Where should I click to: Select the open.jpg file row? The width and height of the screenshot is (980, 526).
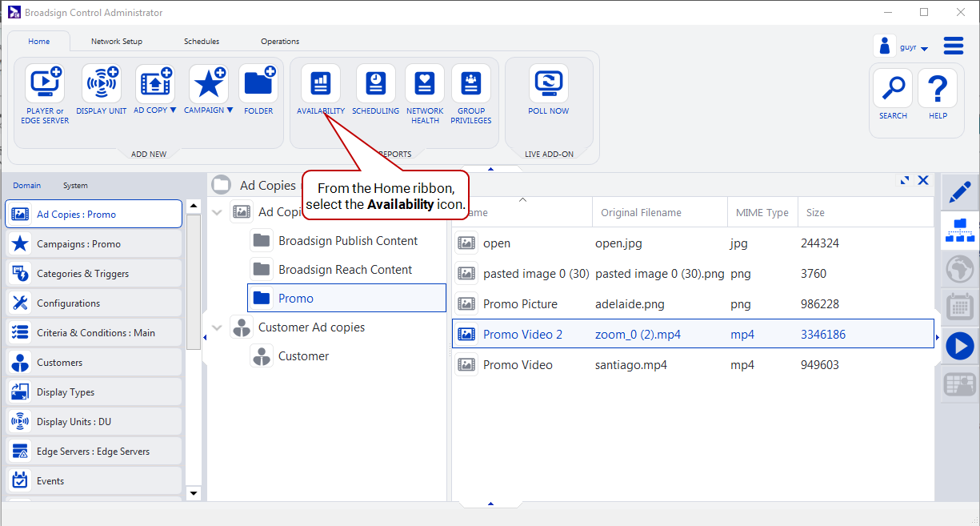[x=693, y=243]
